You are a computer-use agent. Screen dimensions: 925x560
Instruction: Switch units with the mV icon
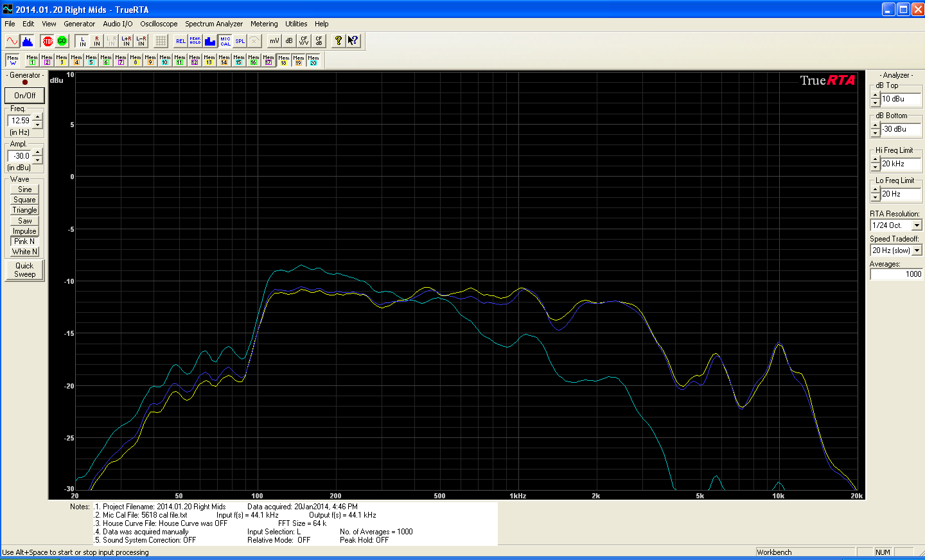pos(274,41)
